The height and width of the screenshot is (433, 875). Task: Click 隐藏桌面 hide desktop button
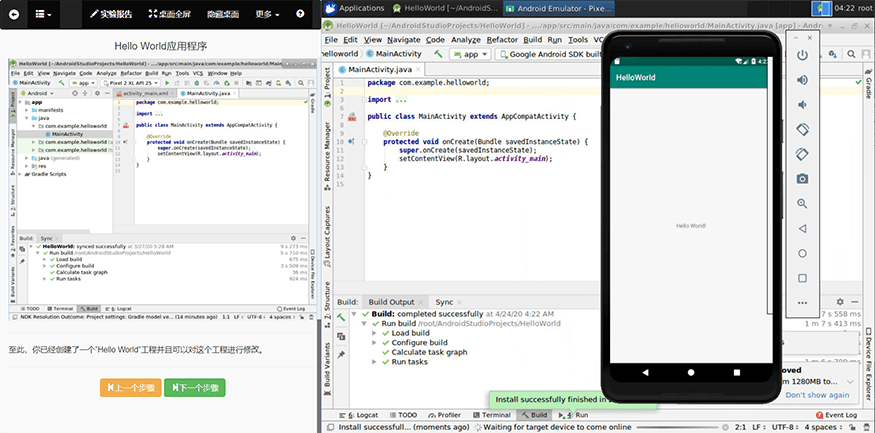223,15
